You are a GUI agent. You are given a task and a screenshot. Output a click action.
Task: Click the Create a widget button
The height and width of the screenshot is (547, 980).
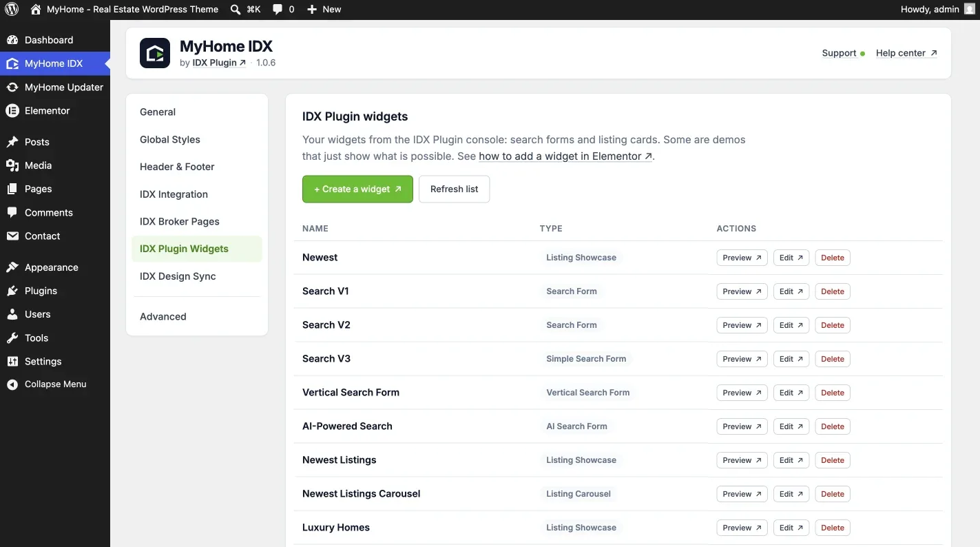pyautogui.click(x=357, y=189)
